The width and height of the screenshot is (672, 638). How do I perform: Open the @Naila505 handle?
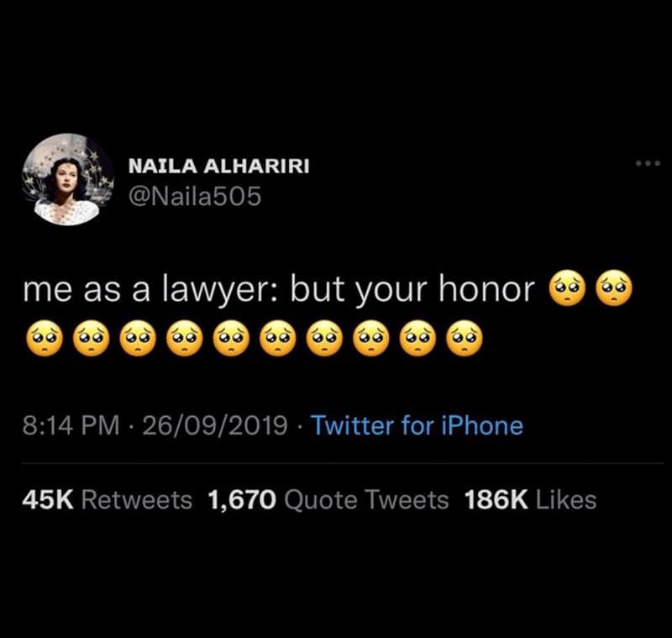click(x=195, y=197)
